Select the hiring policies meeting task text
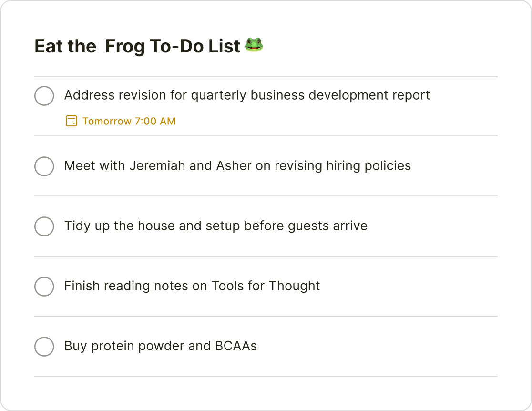 tap(237, 166)
